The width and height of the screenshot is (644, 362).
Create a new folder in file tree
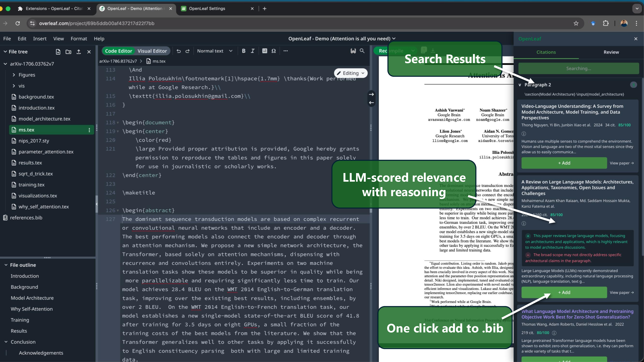pyautogui.click(x=68, y=52)
